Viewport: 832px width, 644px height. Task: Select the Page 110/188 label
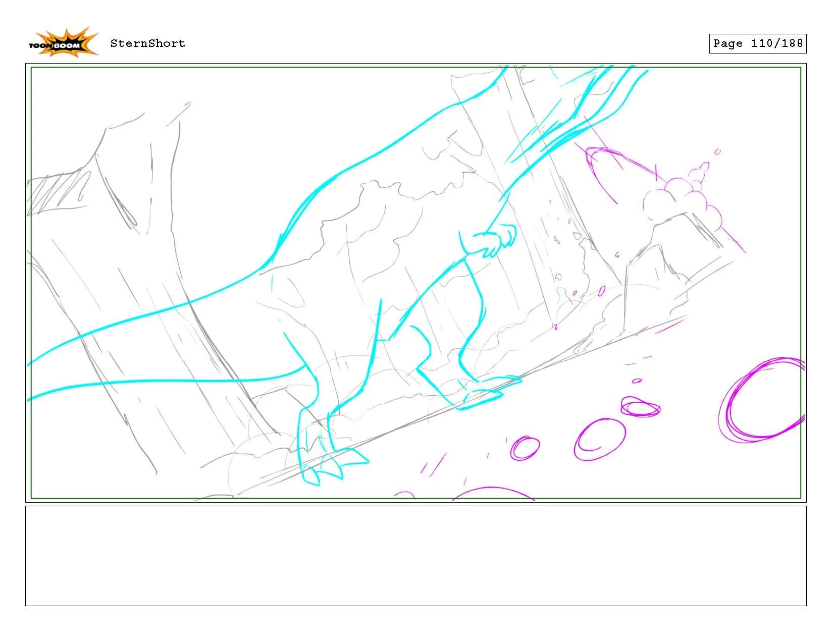coord(757,43)
